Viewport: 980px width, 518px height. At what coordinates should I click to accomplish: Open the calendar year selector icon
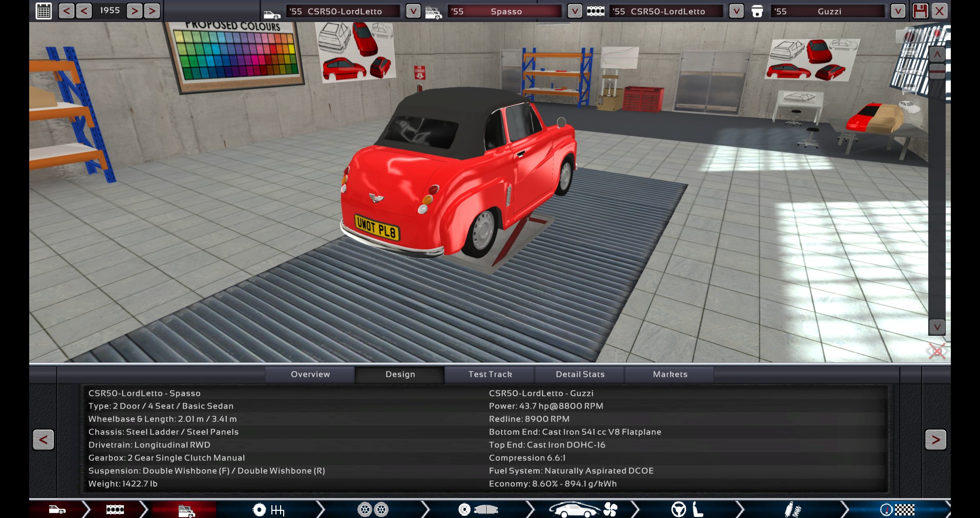[x=44, y=11]
